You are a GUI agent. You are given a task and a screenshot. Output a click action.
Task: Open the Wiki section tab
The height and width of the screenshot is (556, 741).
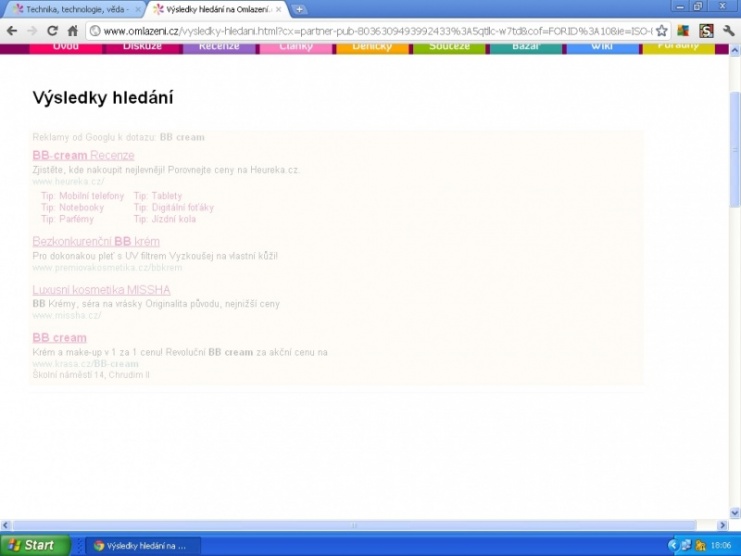pos(601,47)
